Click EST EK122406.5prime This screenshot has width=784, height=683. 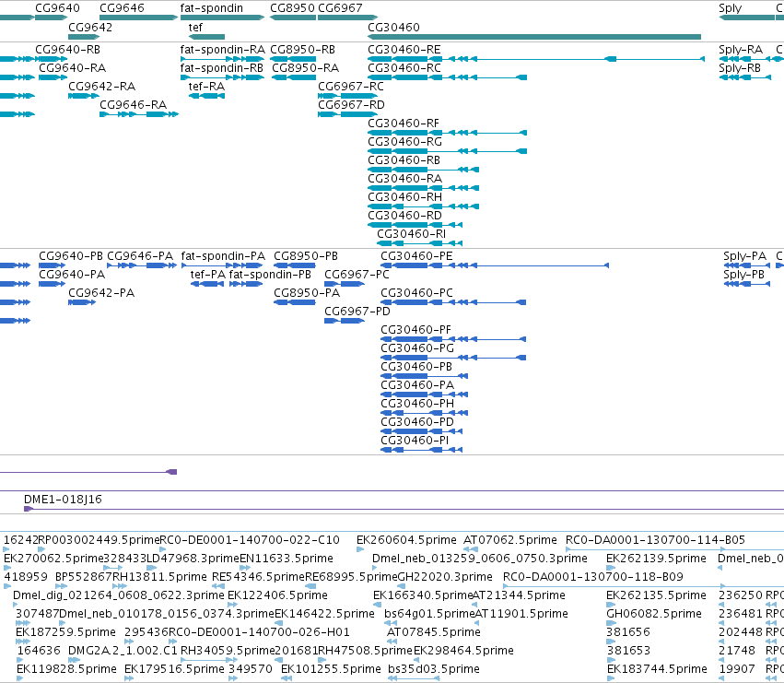point(277,596)
